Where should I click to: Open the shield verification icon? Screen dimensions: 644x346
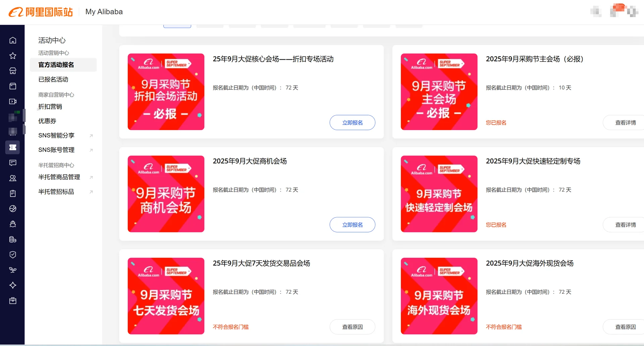pos(12,255)
